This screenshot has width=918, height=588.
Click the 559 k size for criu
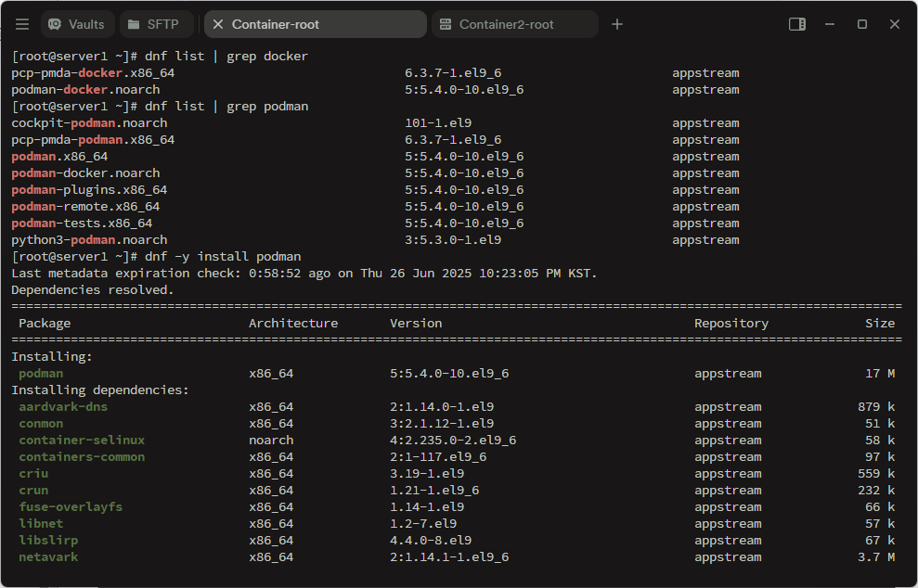tap(876, 473)
